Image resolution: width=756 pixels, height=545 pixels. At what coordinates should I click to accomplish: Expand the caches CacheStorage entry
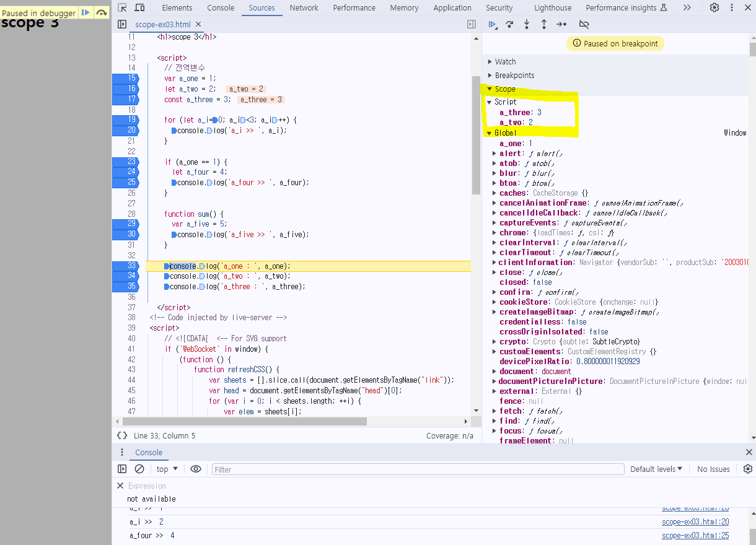(x=494, y=193)
